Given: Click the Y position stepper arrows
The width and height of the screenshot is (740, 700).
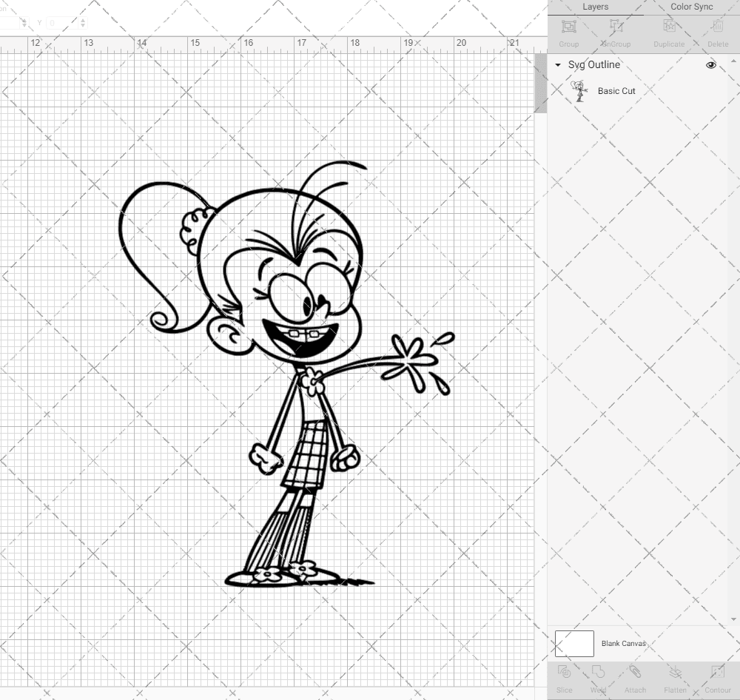Looking at the screenshot, I should [x=83, y=23].
